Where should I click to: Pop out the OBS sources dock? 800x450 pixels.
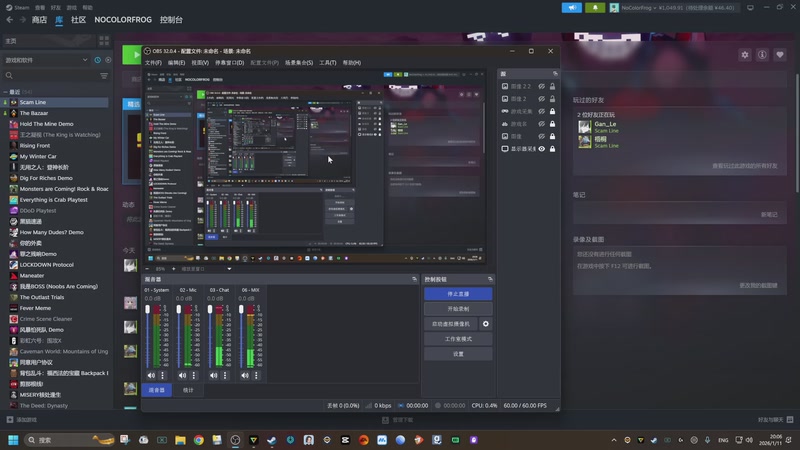[x=555, y=74]
